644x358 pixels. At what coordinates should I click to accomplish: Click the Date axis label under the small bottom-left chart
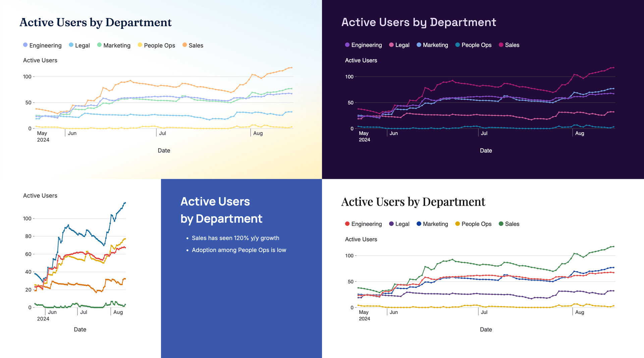pyautogui.click(x=80, y=329)
